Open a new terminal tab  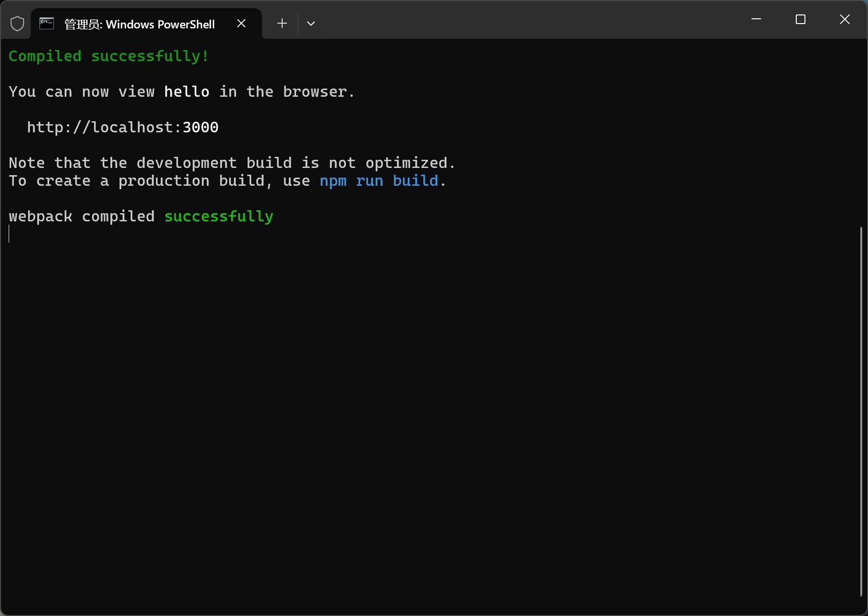point(282,23)
